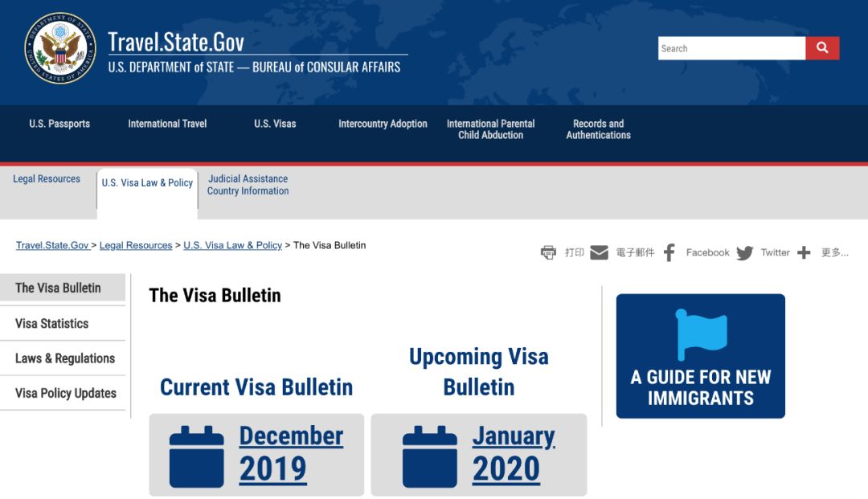Click 'The Visa Bulletin' breadcrumb text

pos(330,245)
